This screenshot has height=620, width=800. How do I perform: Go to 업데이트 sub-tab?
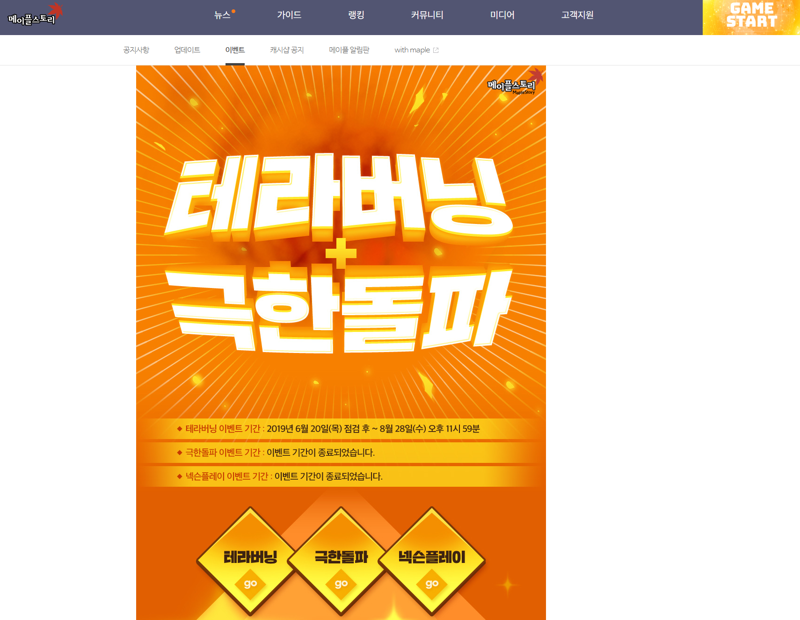coord(187,50)
